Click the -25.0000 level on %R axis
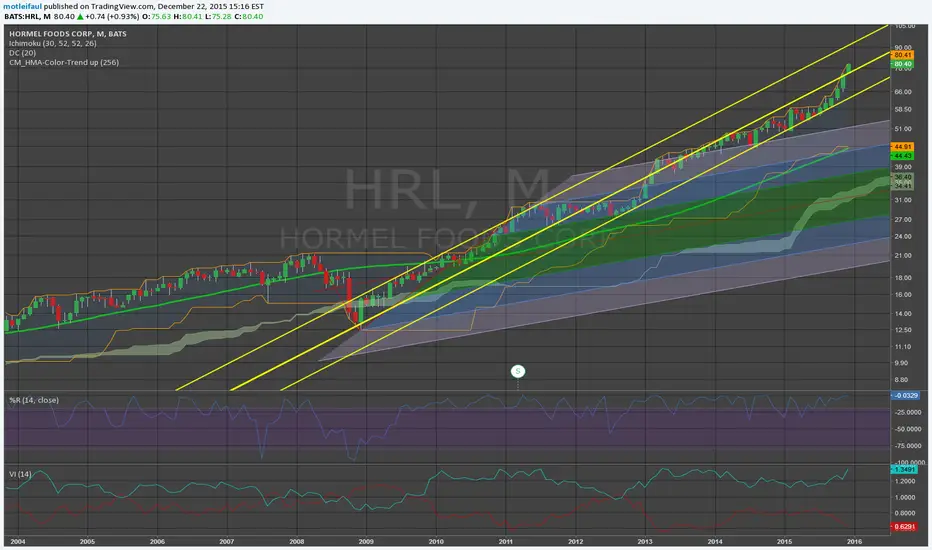Screen dimensions: 932x550 pos(908,412)
